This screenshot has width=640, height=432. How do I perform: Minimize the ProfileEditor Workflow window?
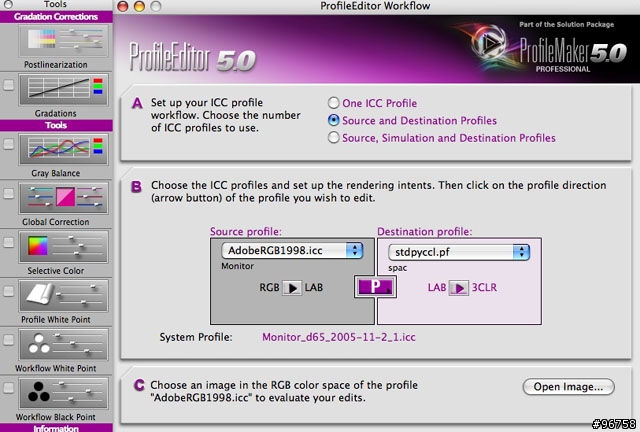pyautogui.click(x=139, y=7)
